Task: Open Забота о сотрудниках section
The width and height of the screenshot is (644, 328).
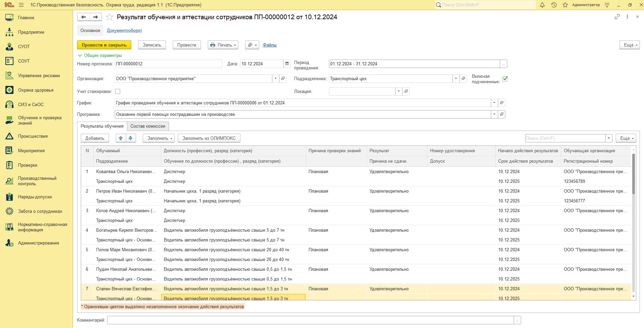Action: (40, 211)
